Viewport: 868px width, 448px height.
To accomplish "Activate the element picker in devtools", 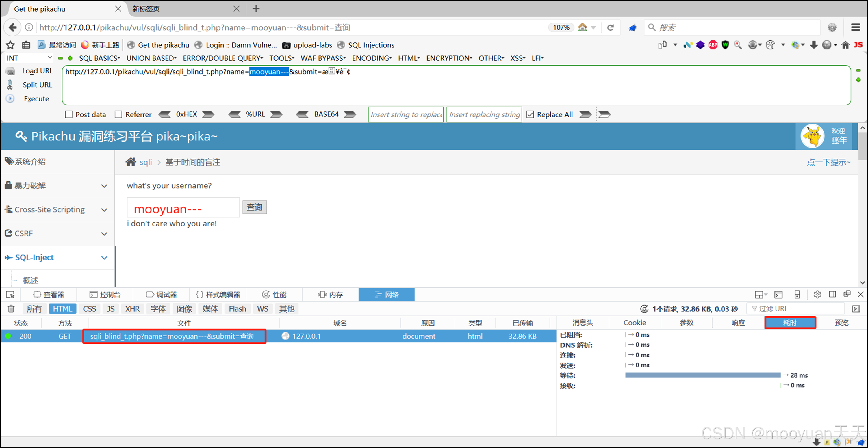I will click(10, 295).
